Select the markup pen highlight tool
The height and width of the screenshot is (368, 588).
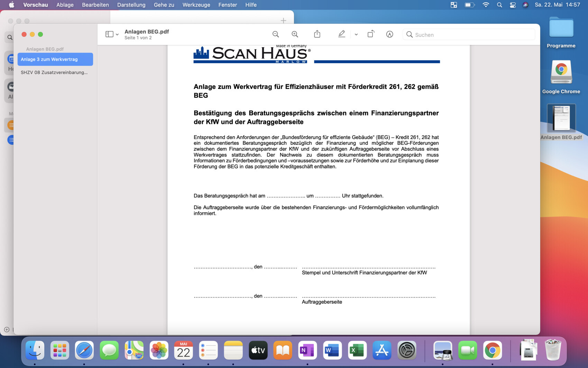tap(341, 34)
